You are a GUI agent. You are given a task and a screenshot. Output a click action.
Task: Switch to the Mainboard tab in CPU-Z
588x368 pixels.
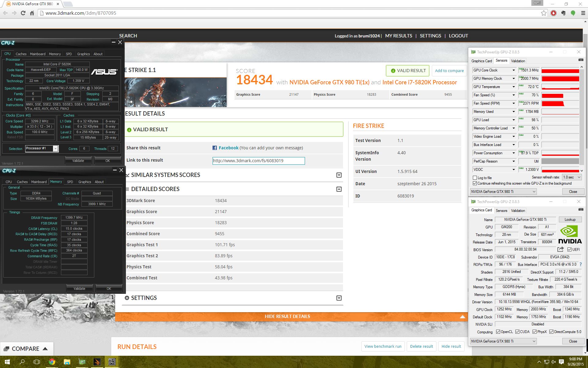point(38,54)
